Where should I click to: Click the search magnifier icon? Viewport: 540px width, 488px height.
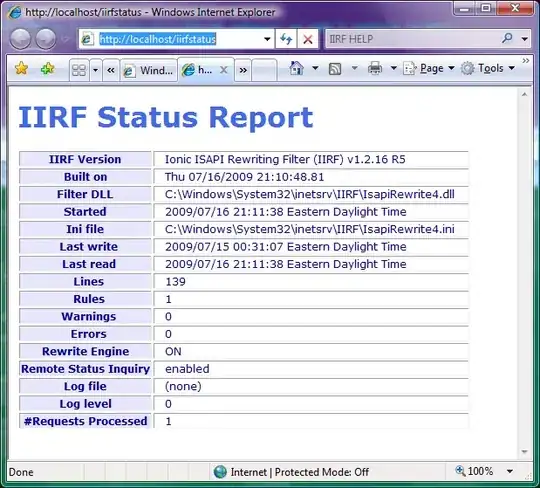[x=507, y=38]
